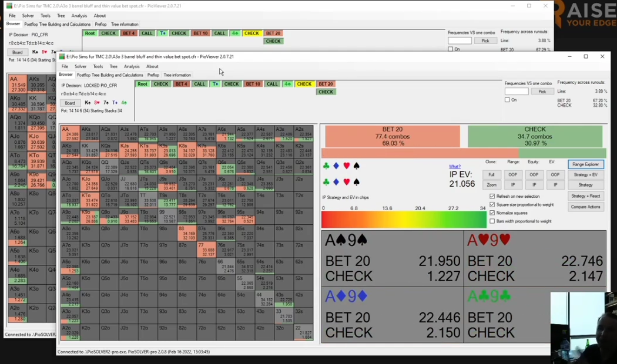Screen dimensions: 617x364
Task: Click Board button in front window
Action: coord(70,103)
